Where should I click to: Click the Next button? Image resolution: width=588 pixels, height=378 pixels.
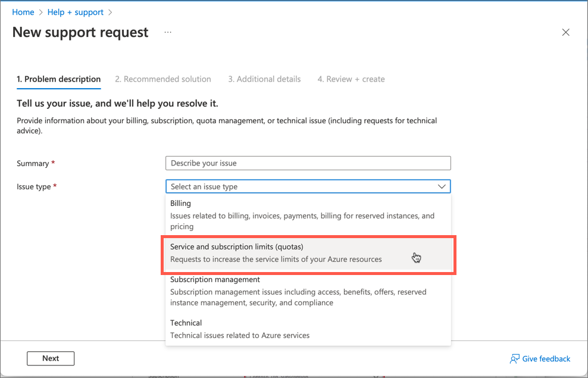51,358
